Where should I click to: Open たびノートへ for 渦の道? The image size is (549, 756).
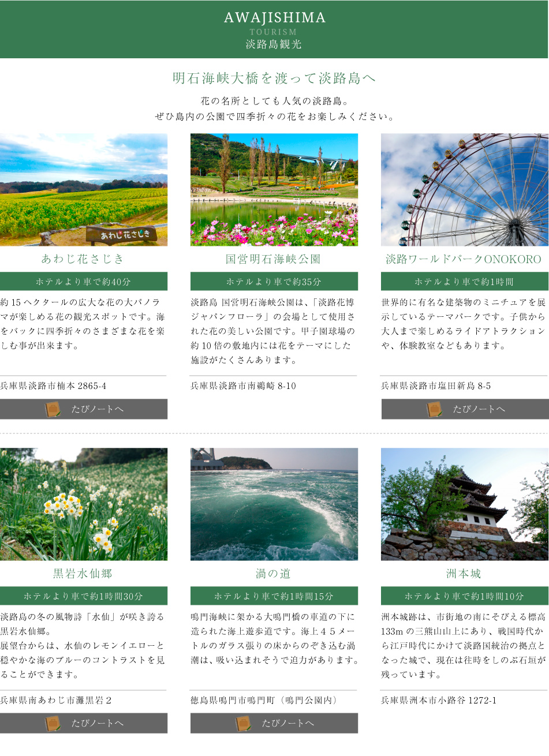(274, 723)
